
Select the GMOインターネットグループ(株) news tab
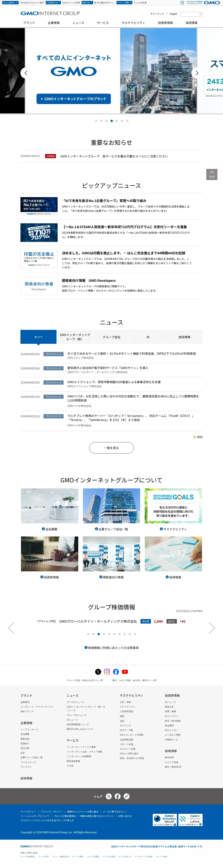[75, 337]
